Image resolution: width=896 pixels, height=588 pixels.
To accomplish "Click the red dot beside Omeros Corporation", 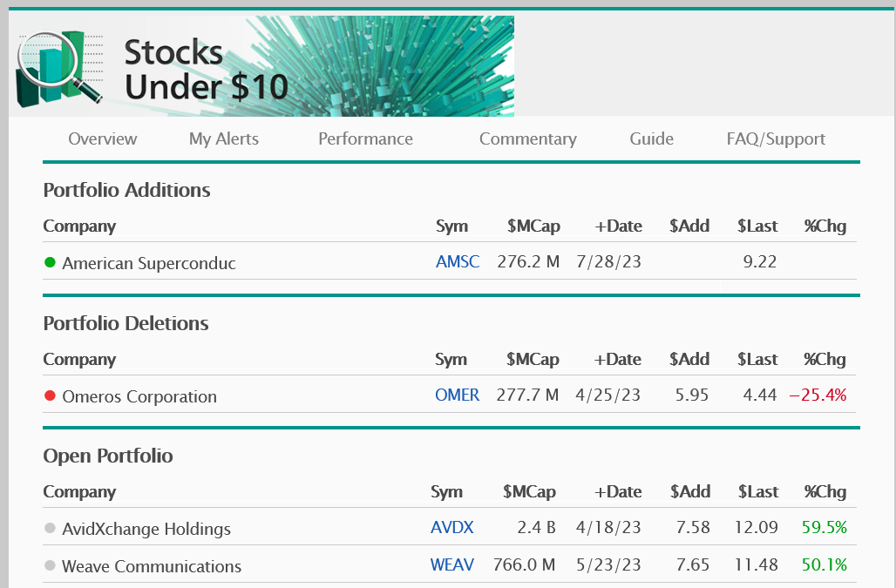I will click(x=50, y=395).
